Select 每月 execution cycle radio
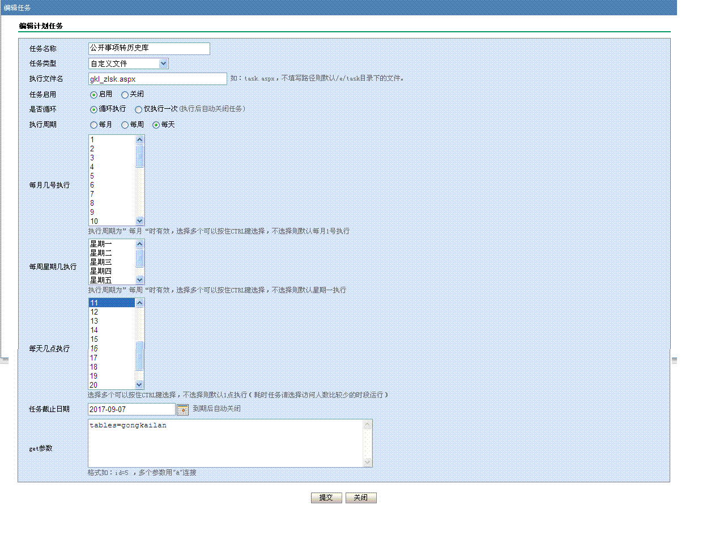 tap(94, 125)
